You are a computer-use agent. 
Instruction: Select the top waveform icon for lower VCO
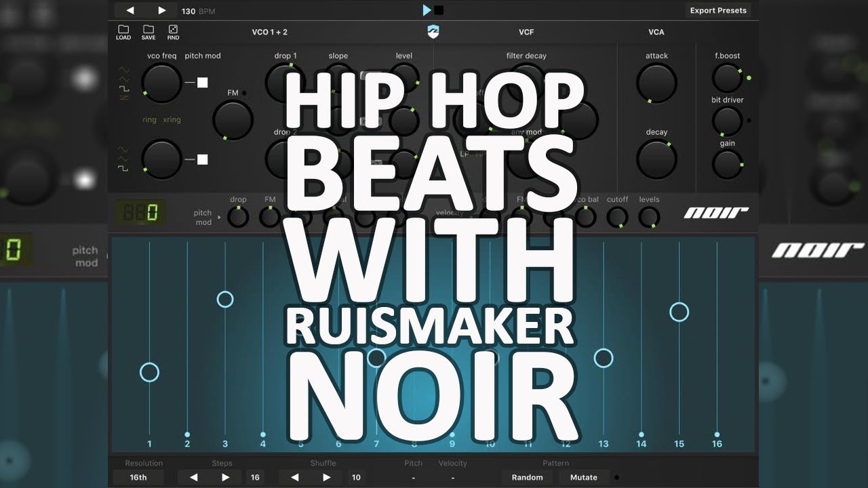(x=124, y=149)
